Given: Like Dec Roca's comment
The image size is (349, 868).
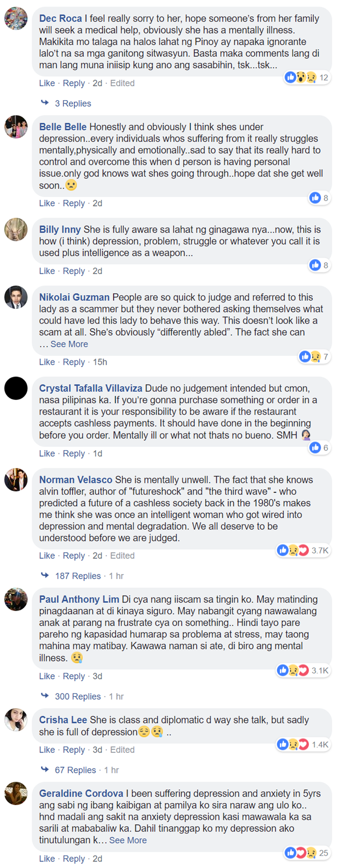Looking at the screenshot, I should (47, 83).
